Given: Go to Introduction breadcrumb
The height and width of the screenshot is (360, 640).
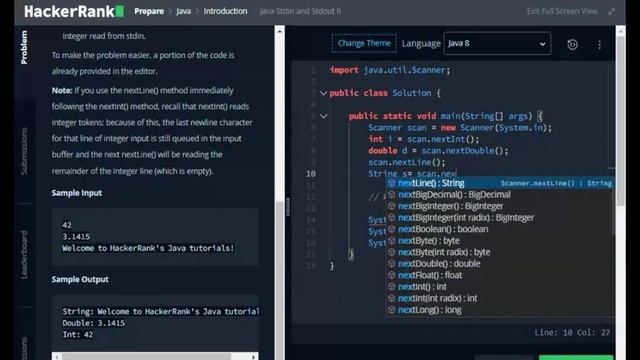Looking at the screenshot, I should coord(225,11).
